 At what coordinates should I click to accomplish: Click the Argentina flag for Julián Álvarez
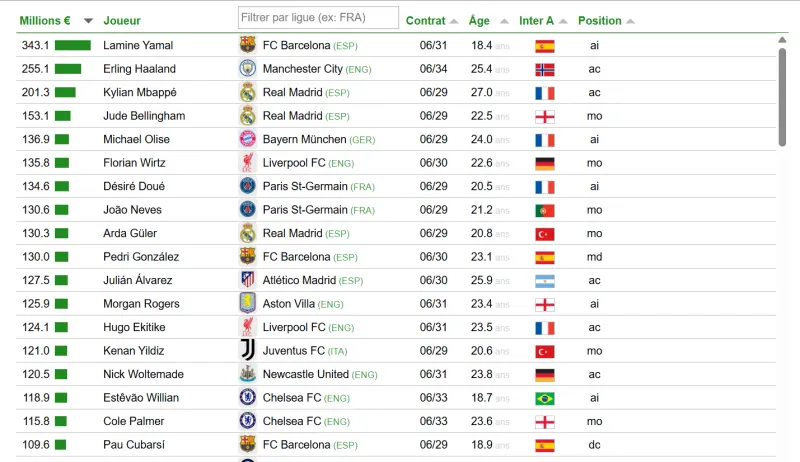pyautogui.click(x=545, y=281)
